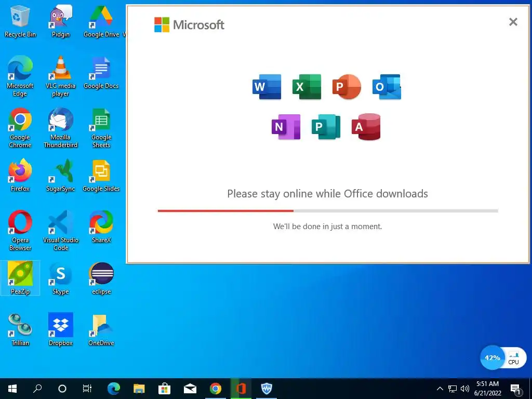Open taskbar search magnifier

coord(37,389)
